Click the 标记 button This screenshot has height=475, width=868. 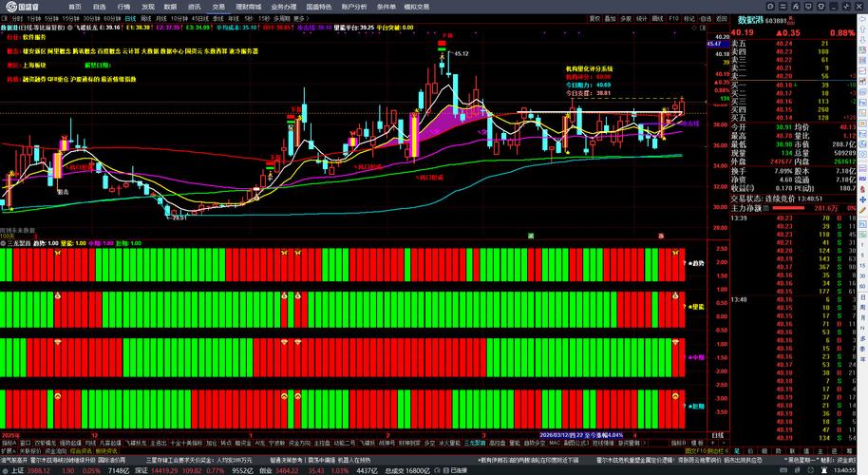click(689, 19)
